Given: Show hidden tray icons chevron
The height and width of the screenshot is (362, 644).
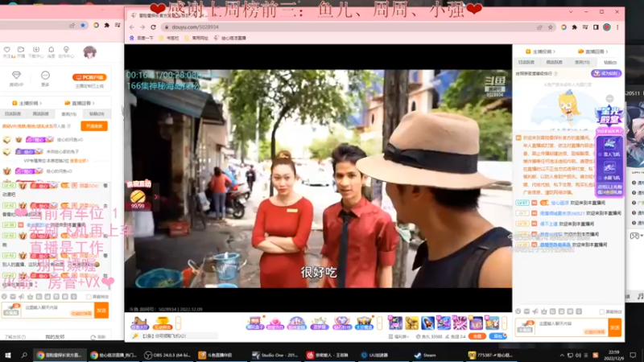Looking at the screenshot, I should [x=562, y=356].
